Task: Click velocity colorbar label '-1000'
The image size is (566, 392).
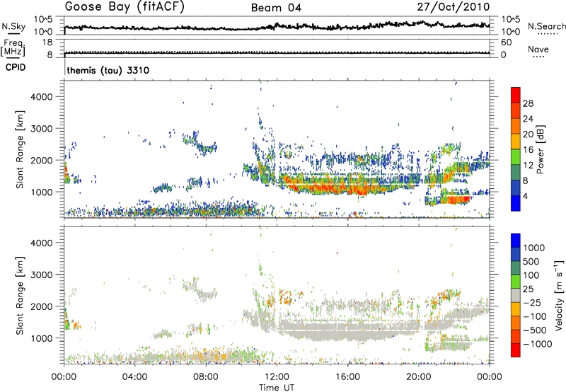Action: click(537, 344)
